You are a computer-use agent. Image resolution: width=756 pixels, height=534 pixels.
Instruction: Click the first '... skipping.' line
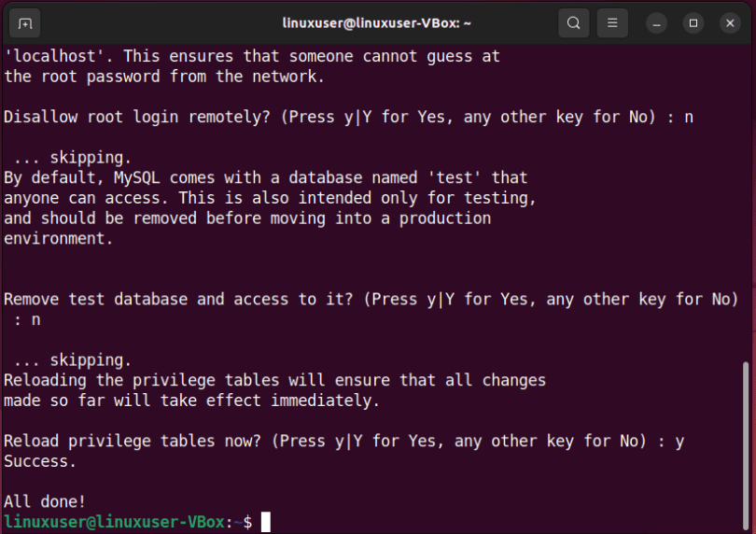coord(72,157)
